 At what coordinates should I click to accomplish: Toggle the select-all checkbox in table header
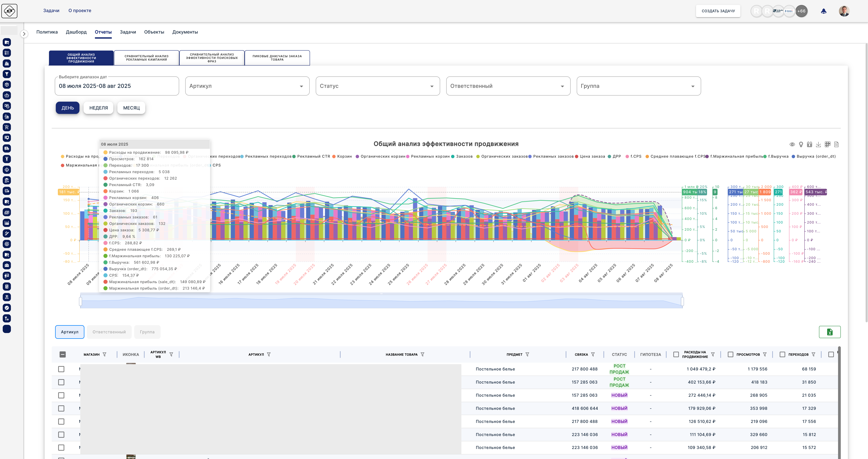[x=63, y=354]
